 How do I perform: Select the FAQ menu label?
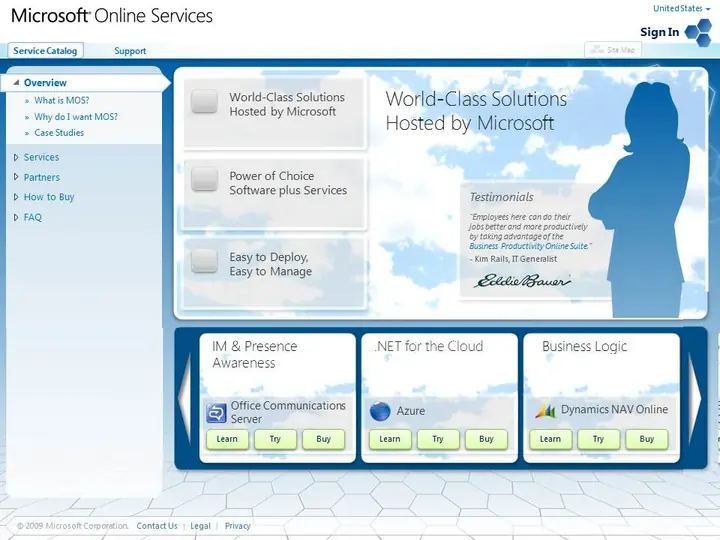(33, 217)
